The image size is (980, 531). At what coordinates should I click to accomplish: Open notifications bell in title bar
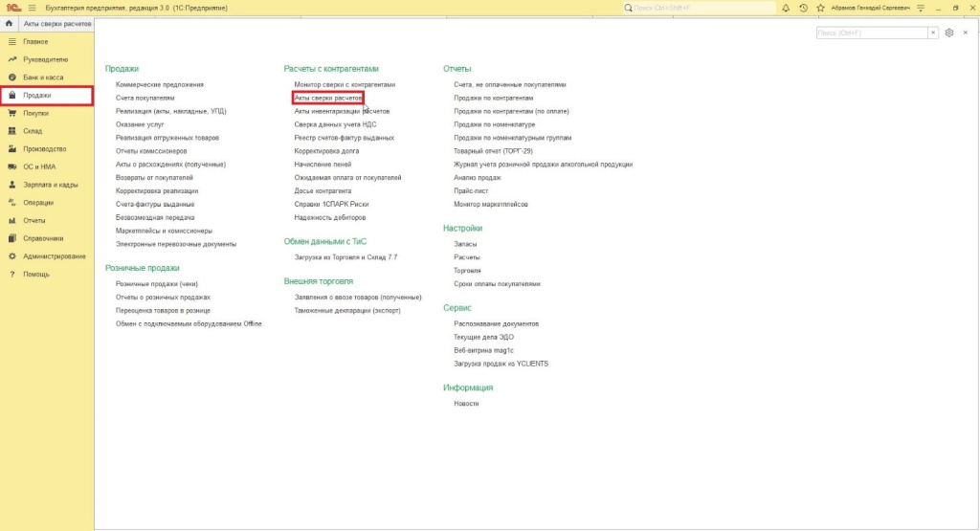(x=786, y=7)
